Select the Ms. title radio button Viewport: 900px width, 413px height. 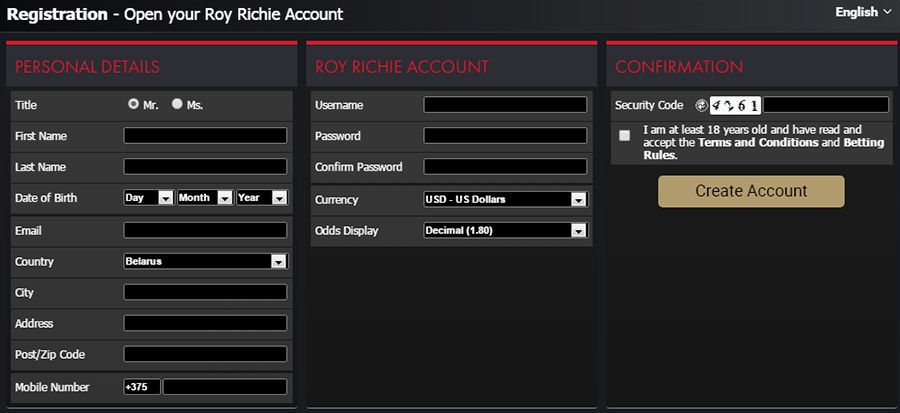pos(177,104)
